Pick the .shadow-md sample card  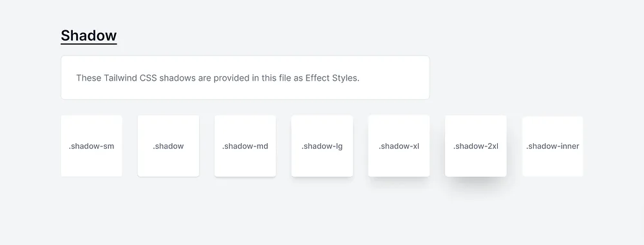[245, 146]
